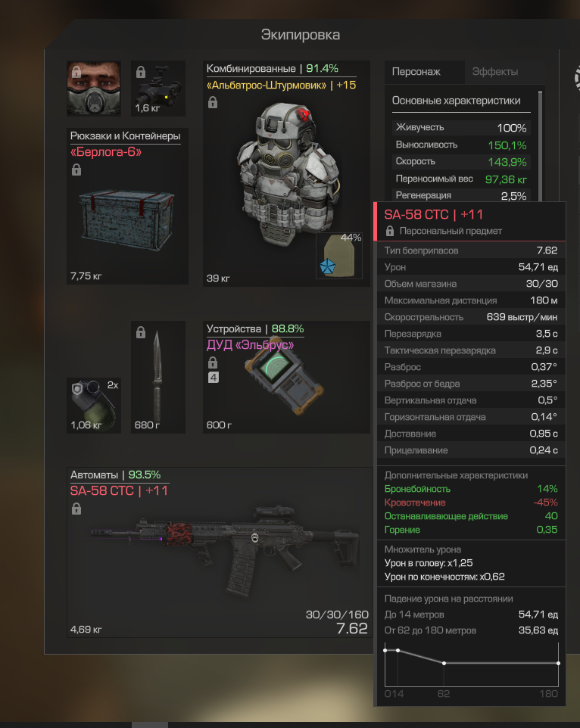Click the «Альбатрос-Штурмовик» | +15 armor name
This screenshot has width=580, height=728.
pos(281,85)
